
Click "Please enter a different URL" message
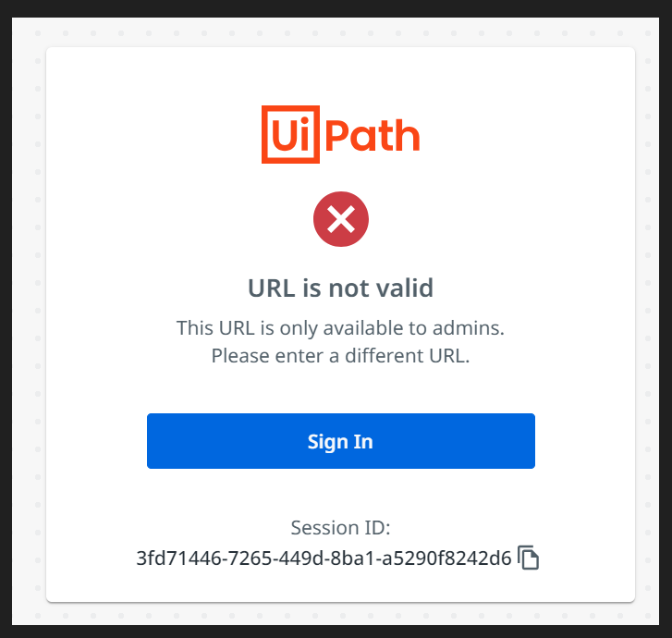click(x=340, y=355)
